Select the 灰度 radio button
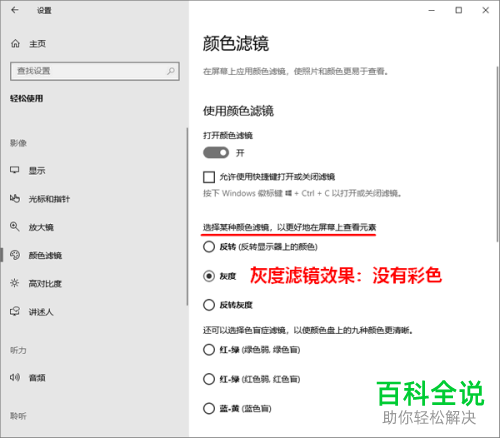 (x=209, y=276)
